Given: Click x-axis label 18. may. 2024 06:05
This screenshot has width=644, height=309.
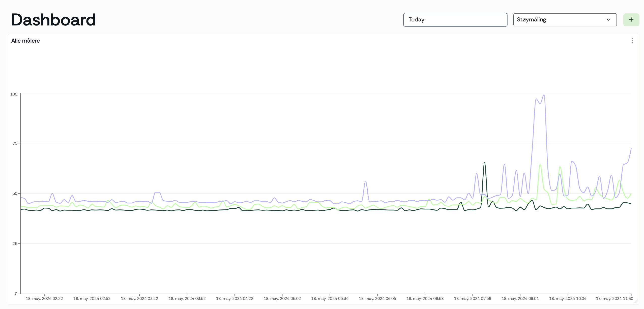Looking at the screenshot, I should click(377, 299).
